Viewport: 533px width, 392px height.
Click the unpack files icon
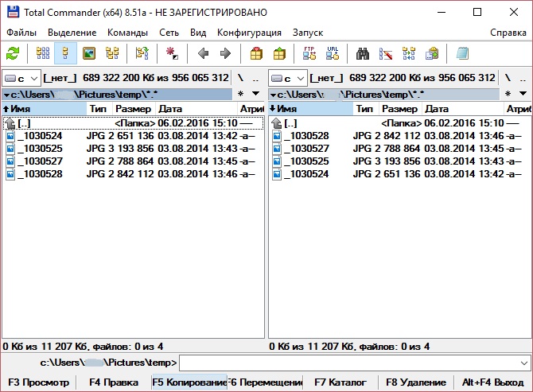pos(279,53)
